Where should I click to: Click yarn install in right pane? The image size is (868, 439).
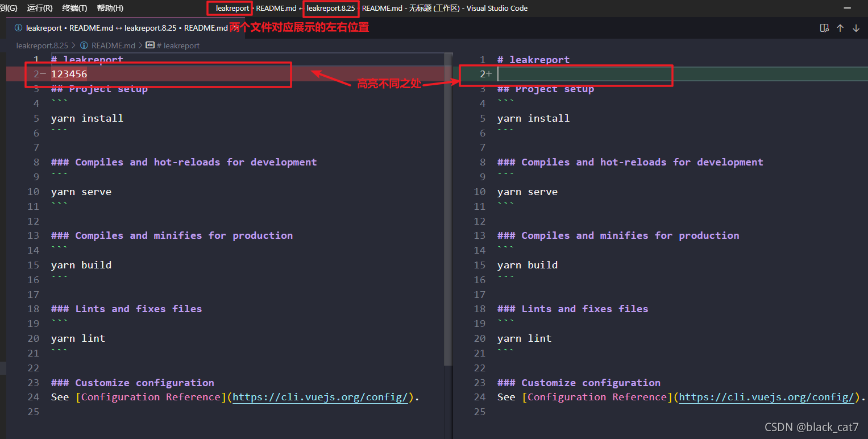tap(533, 118)
